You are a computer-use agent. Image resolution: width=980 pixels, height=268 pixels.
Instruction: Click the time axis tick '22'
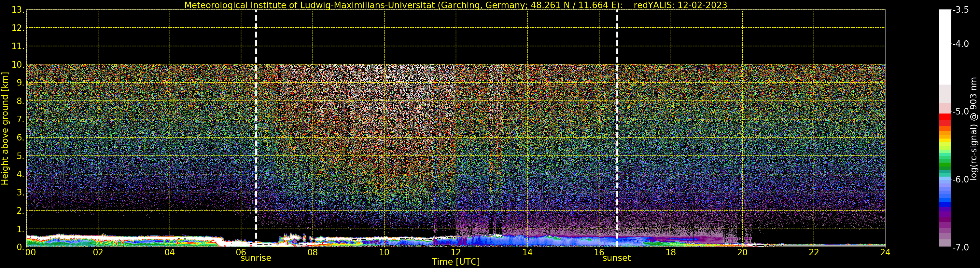pos(814,252)
